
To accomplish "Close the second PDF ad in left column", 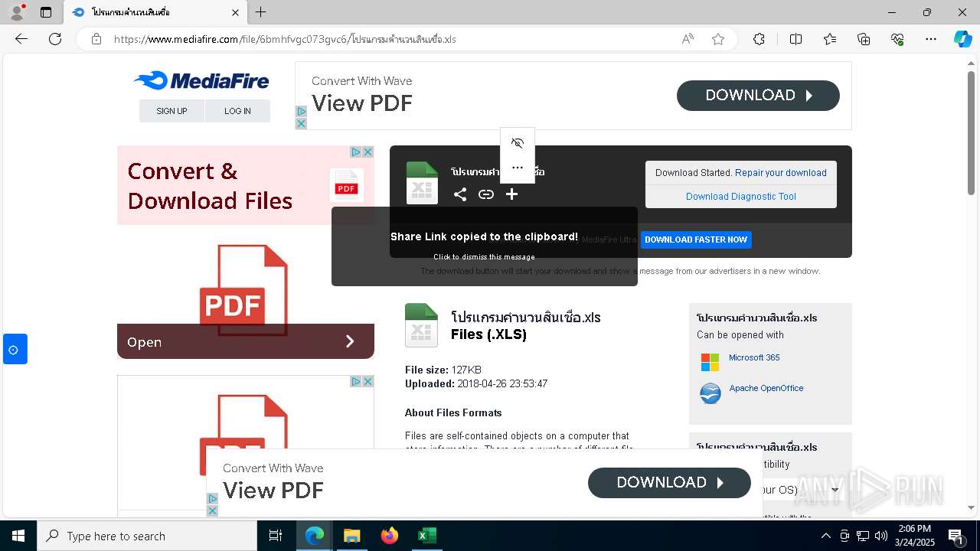I will [x=368, y=381].
